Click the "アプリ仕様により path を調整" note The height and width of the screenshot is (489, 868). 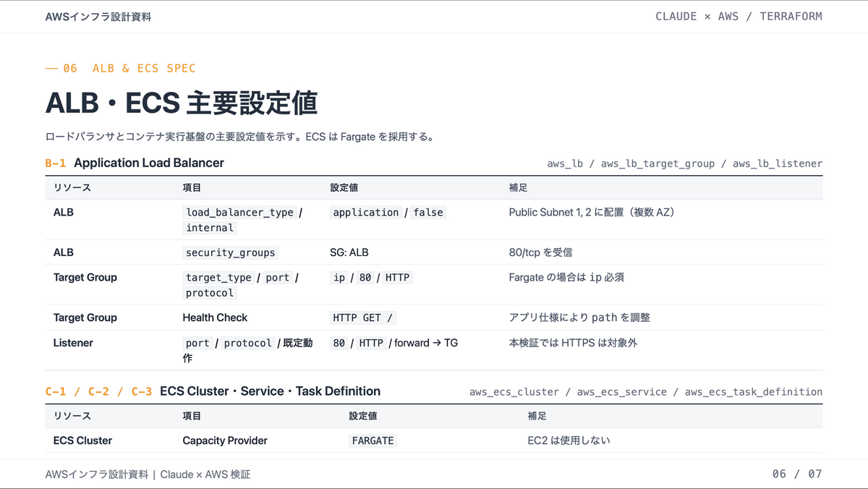pyautogui.click(x=579, y=318)
